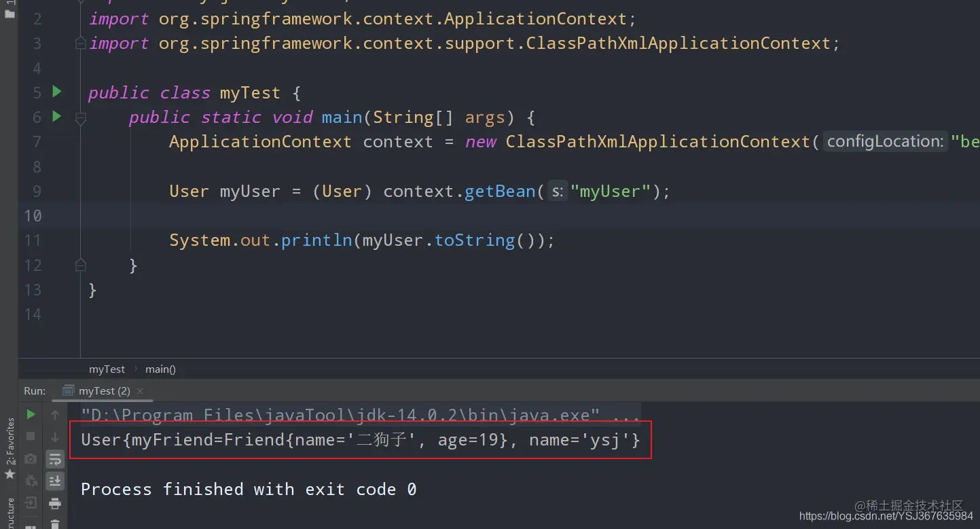Click the myTest breadcrumb
980x529 pixels.
coord(107,369)
